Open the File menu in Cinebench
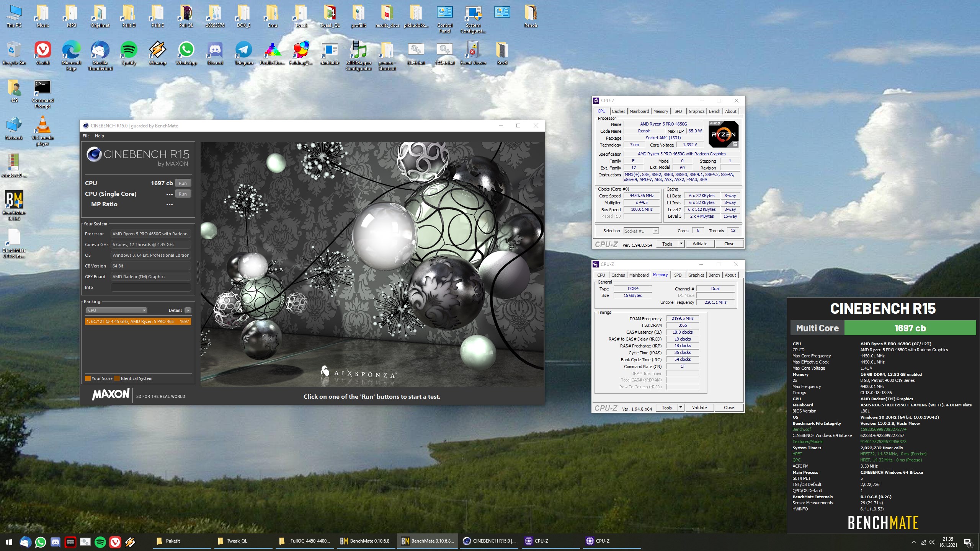The image size is (980, 551). click(x=86, y=136)
